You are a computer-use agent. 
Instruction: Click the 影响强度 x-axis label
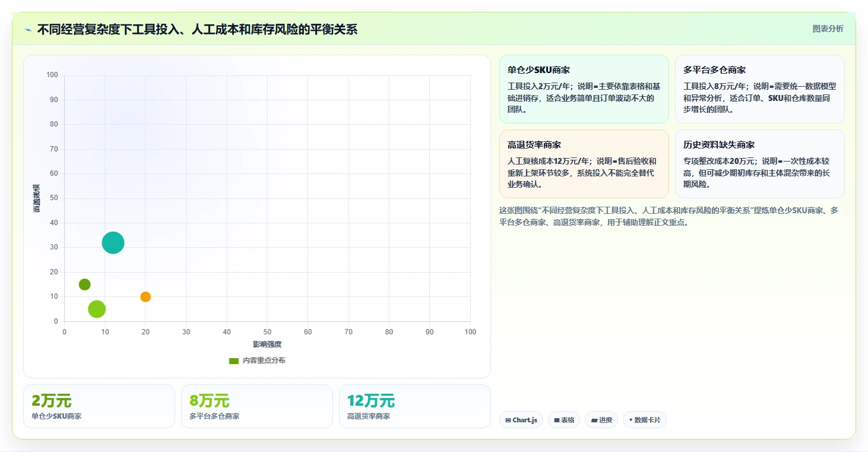click(x=267, y=344)
